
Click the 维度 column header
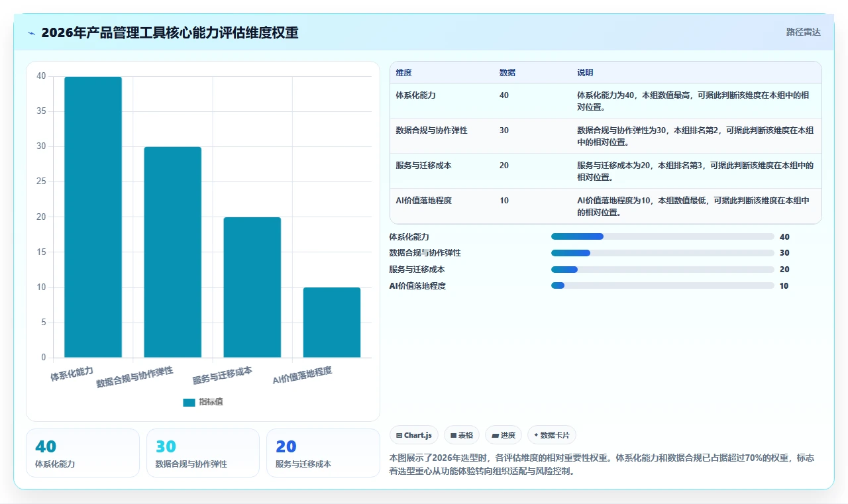pyautogui.click(x=403, y=72)
